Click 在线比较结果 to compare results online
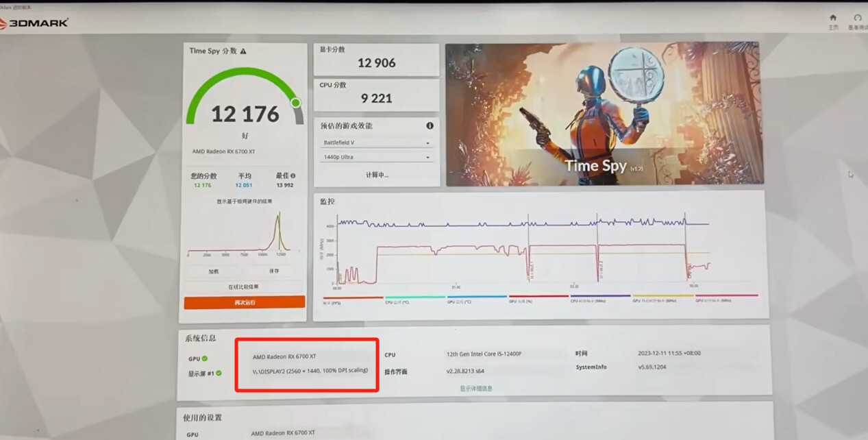The width and height of the screenshot is (868, 440). point(244,287)
